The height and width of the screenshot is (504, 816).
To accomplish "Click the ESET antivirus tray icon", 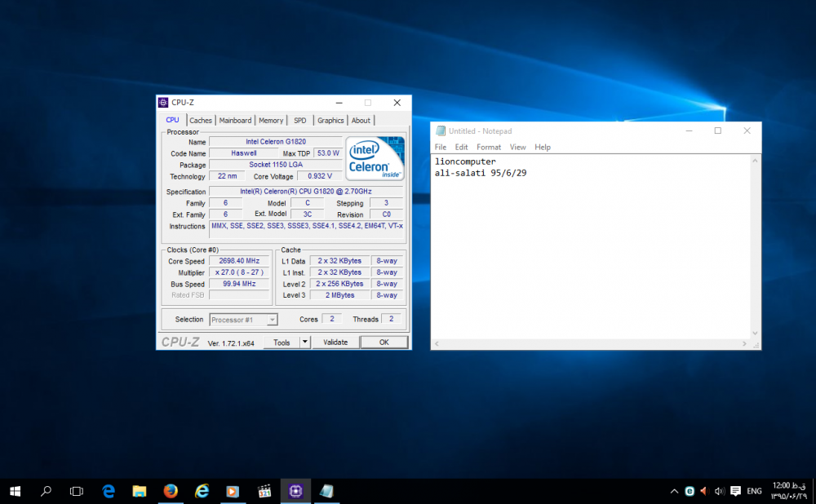I will pos(690,491).
